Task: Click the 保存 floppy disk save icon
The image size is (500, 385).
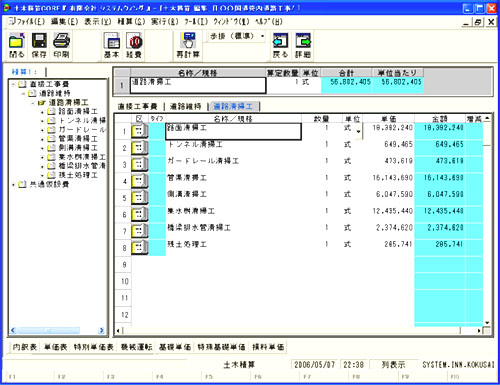Action: pyautogui.click(x=39, y=41)
